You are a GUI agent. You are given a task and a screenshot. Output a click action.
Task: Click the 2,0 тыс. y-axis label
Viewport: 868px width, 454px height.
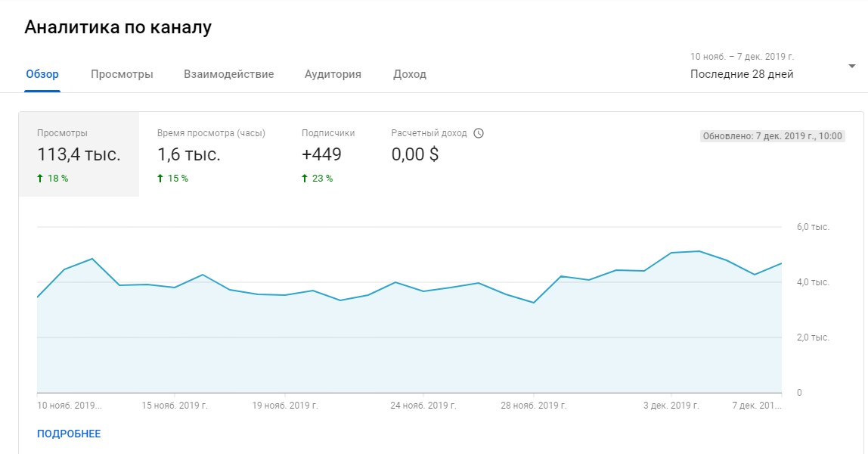(x=813, y=337)
